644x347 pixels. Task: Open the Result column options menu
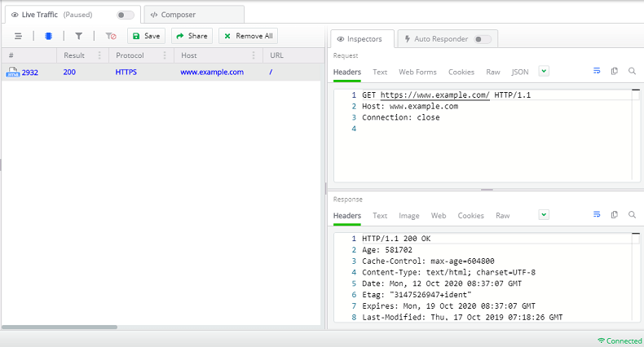tap(99, 55)
